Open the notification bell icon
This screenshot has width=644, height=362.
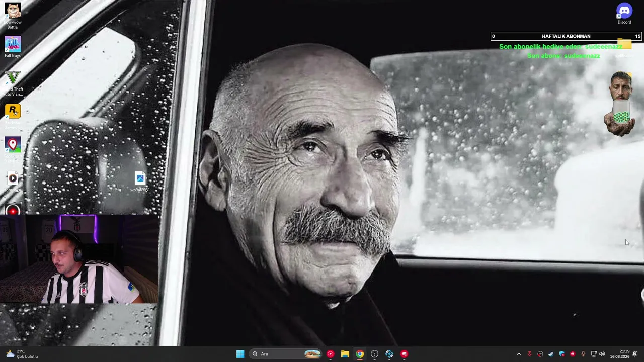point(635,354)
